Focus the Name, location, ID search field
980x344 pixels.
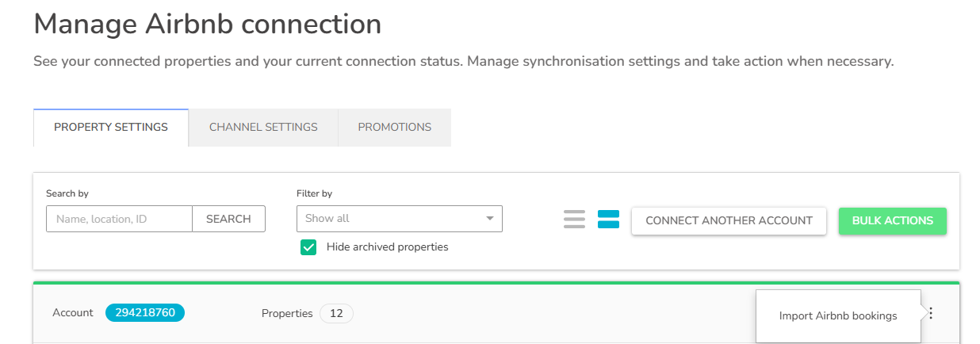(x=119, y=219)
